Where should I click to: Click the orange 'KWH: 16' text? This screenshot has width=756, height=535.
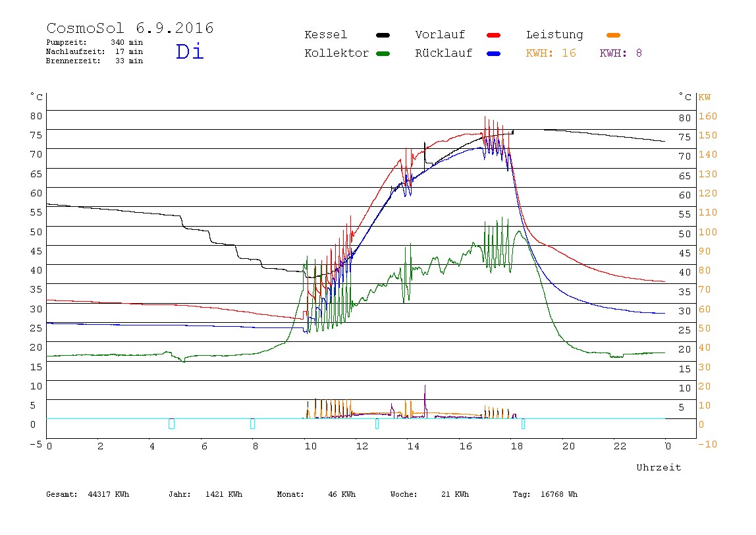pyautogui.click(x=551, y=53)
